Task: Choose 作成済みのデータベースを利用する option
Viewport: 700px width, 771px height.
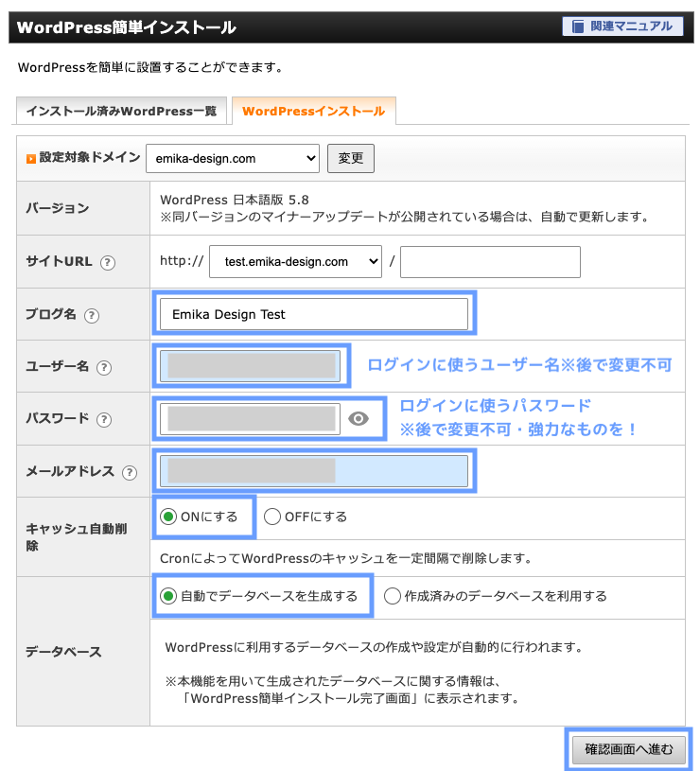Action: pyautogui.click(x=393, y=596)
